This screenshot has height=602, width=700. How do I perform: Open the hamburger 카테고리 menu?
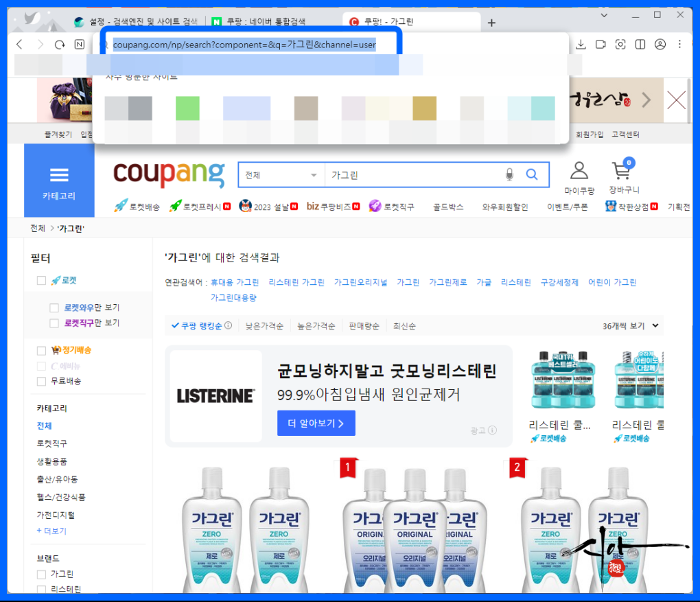59,181
